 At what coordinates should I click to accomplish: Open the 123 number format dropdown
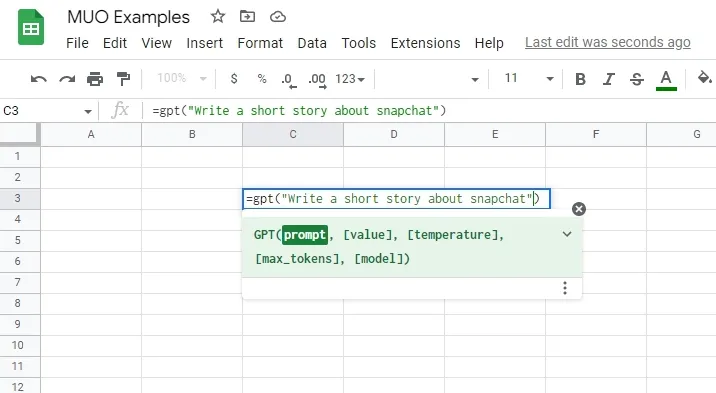pyautogui.click(x=350, y=79)
